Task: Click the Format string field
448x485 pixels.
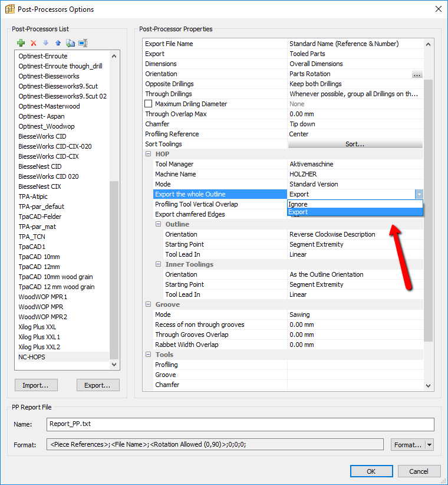Action: (215, 444)
